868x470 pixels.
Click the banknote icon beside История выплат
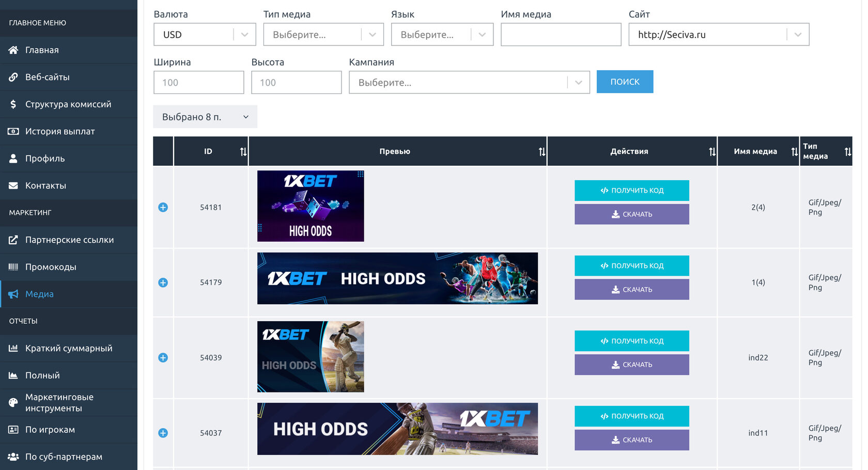point(13,131)
